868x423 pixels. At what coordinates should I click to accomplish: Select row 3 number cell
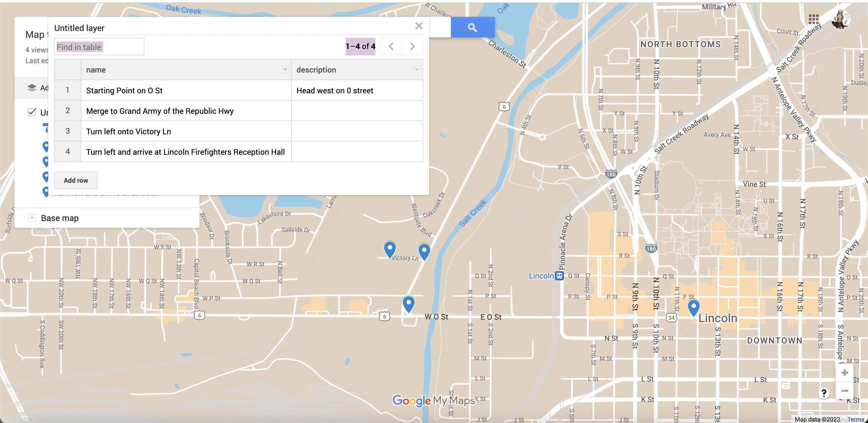pos(68,131)
